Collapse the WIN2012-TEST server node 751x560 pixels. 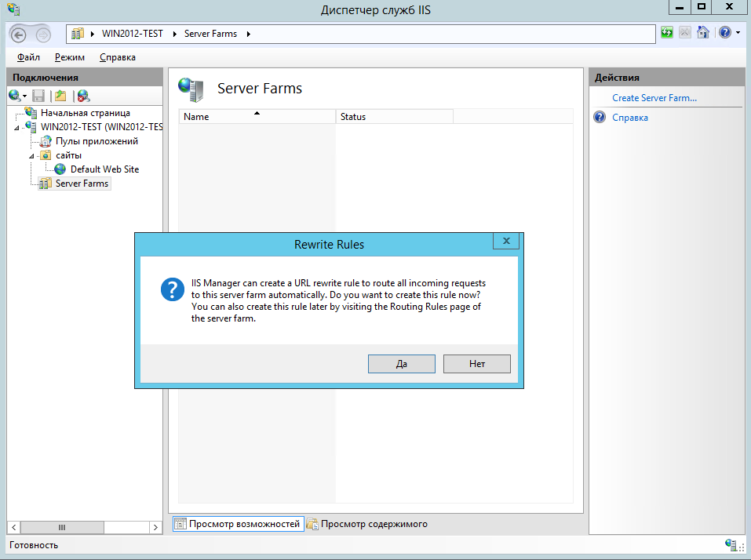point(16,127)
